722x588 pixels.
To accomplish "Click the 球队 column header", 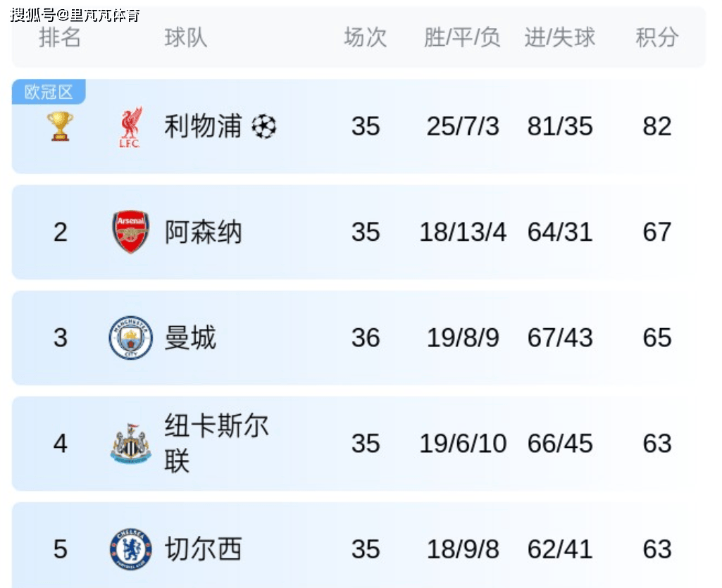I will [186, 38].
